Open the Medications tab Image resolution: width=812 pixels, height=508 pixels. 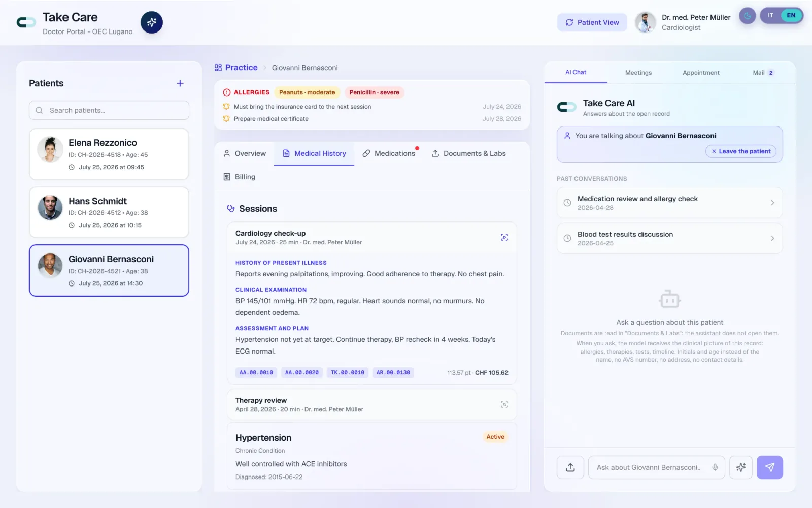pyautogui.click(x=389, y=153)
